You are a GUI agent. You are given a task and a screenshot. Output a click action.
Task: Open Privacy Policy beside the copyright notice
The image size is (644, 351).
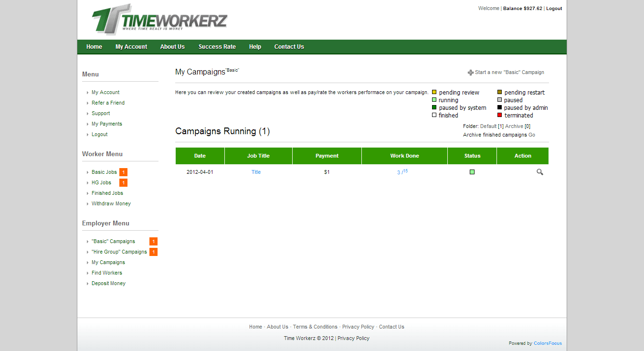353,339
